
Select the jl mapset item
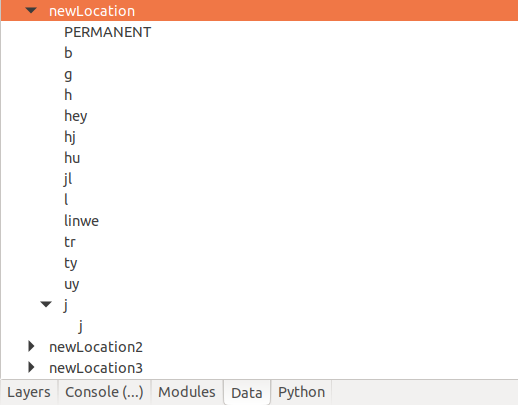68,179
